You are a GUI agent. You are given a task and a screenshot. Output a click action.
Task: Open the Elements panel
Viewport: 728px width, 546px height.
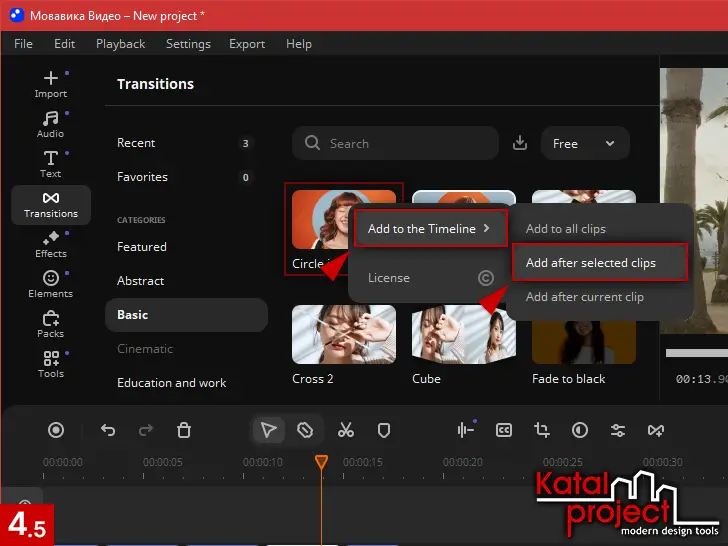click(50, 284)
